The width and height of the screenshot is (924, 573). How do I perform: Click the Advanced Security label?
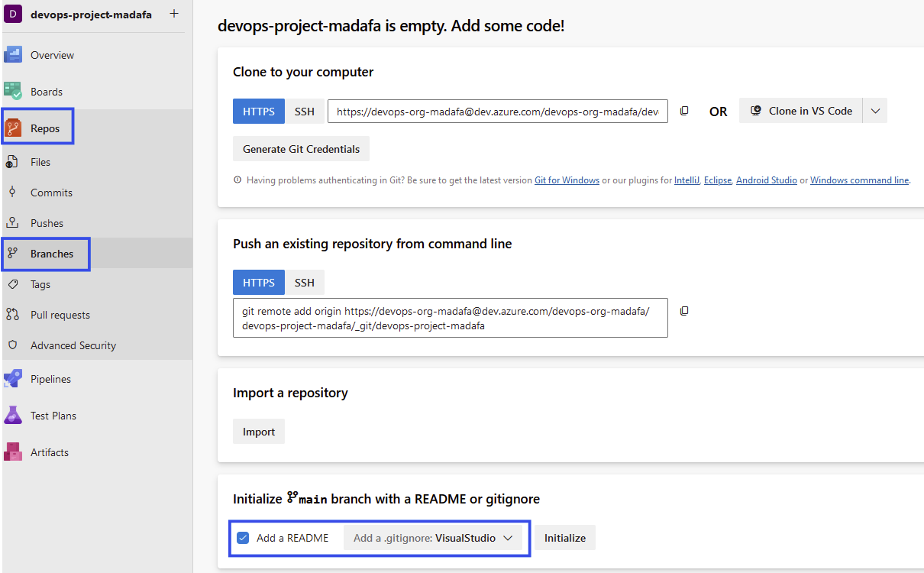point(73,345)
